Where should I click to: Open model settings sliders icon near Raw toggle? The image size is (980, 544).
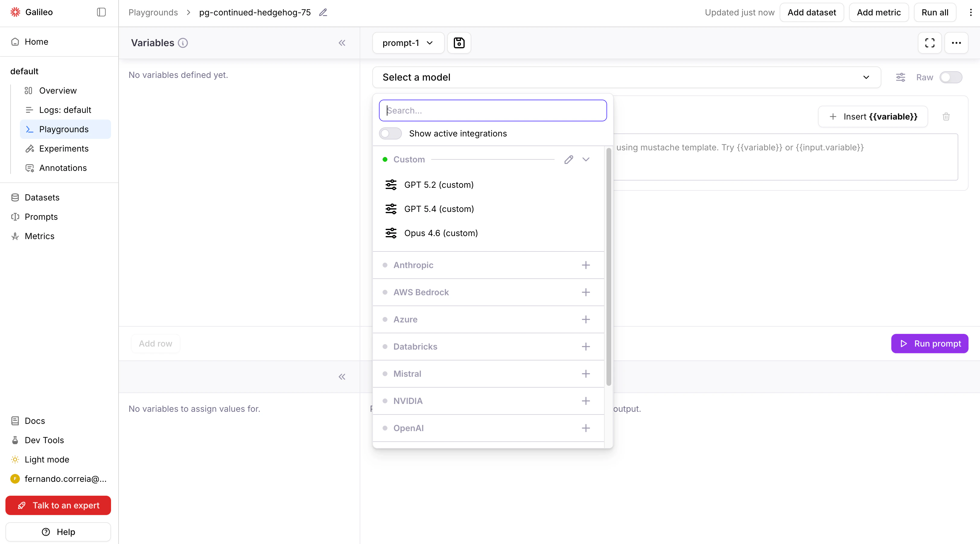900,77
